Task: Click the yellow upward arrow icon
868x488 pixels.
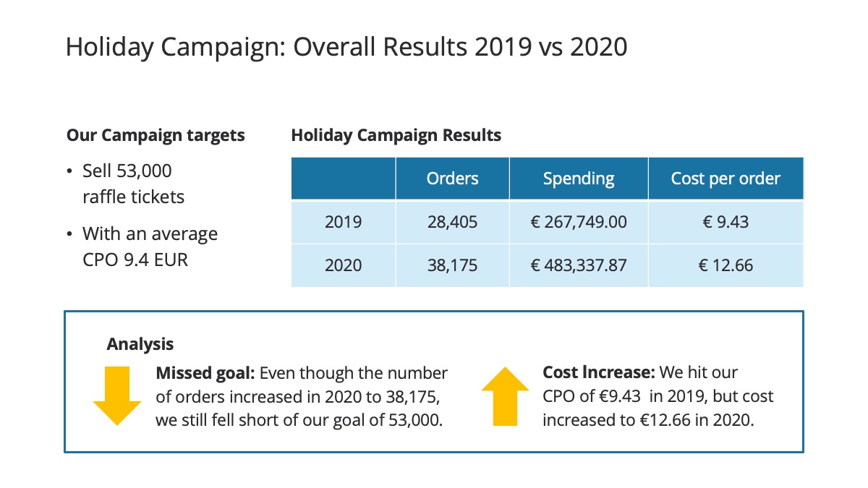Action: [x=505, y=395]
